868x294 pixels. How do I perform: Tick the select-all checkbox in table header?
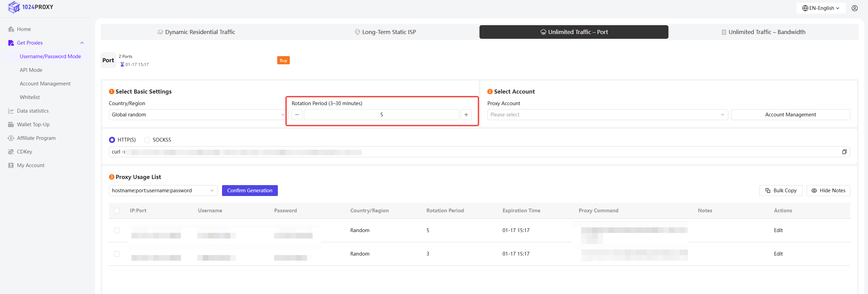[117, 211]
